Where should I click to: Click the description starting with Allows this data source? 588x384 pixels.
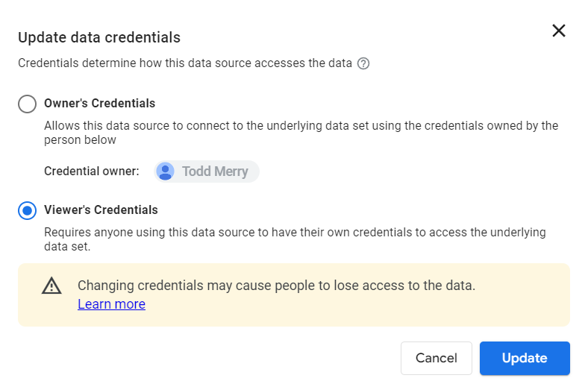click(301, 133)
